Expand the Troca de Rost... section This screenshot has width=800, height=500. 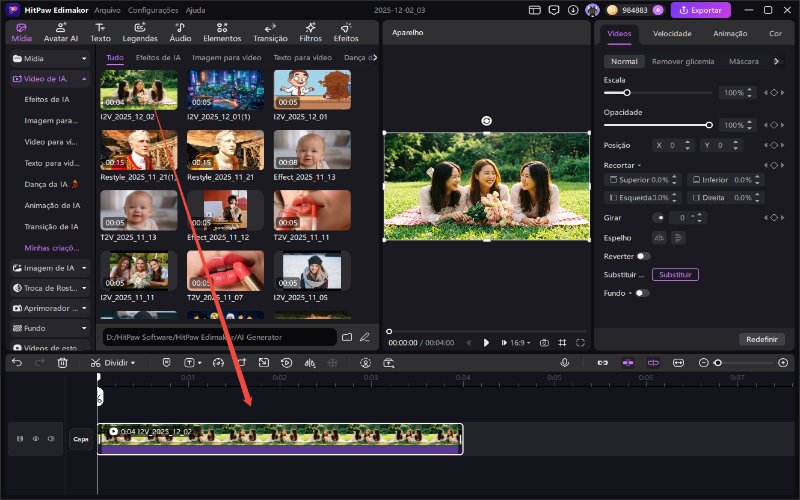[84, 288]
